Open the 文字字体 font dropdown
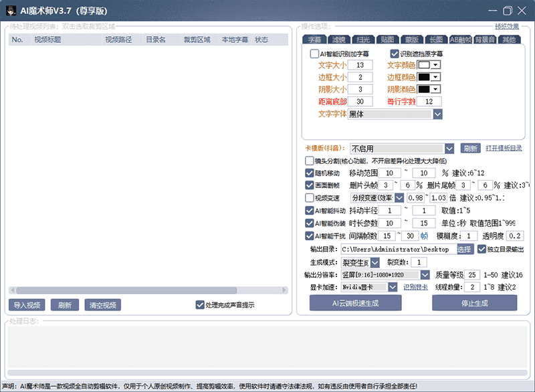Screen dimensions: 535x392 pyautogui.click(x=438, y=114)
